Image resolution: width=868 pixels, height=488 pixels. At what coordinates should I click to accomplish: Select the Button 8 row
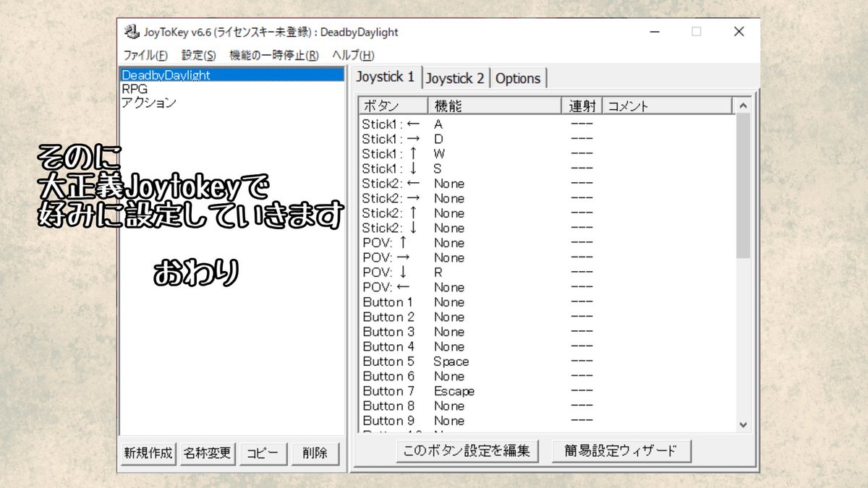(x=547, y=405)
